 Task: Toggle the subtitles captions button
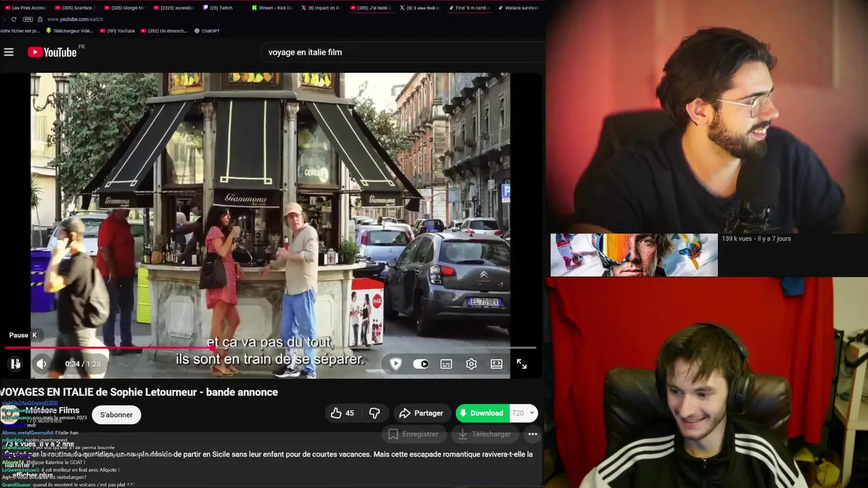click(x=446, y=364)
